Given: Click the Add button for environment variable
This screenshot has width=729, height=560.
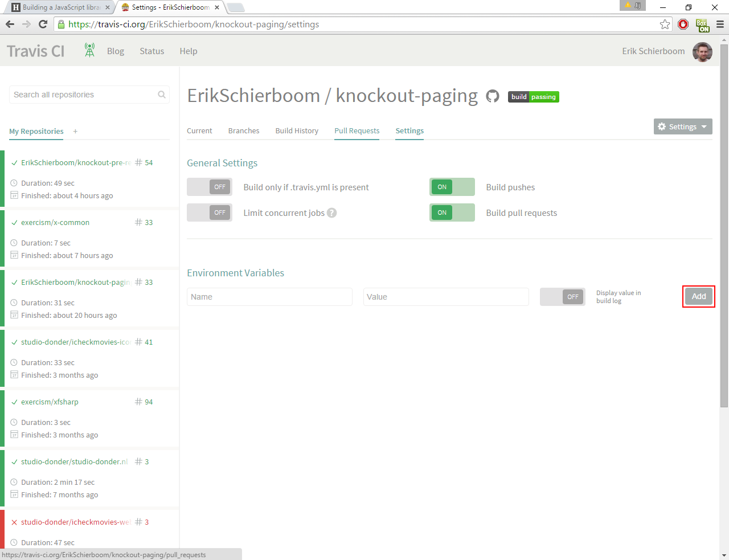Looking at the screenshot, I should click(699, 296).
